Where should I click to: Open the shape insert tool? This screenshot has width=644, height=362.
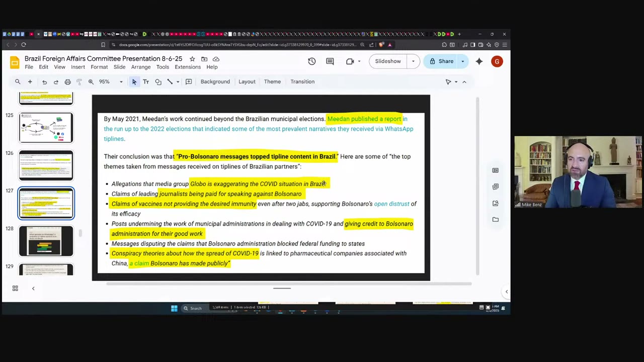[x=158, y=81]
